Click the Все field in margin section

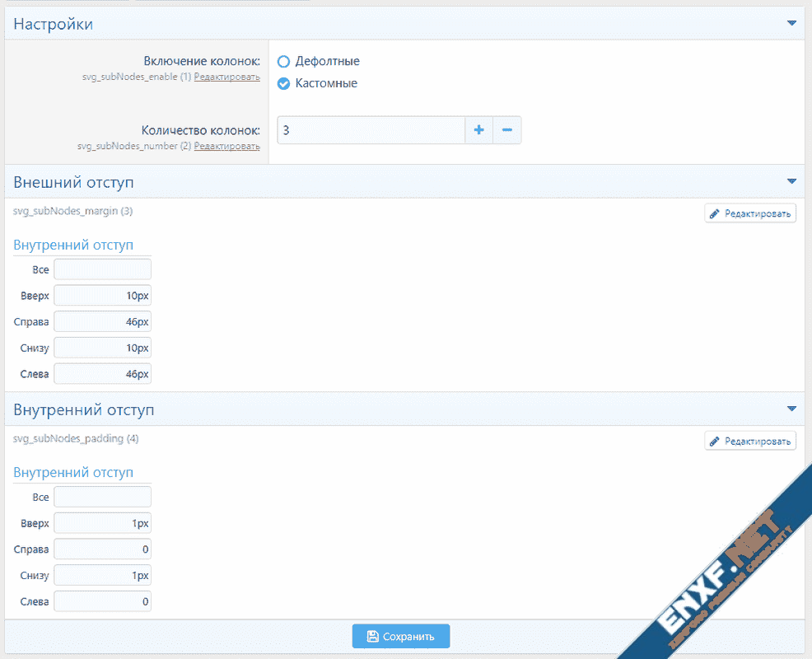102,269
